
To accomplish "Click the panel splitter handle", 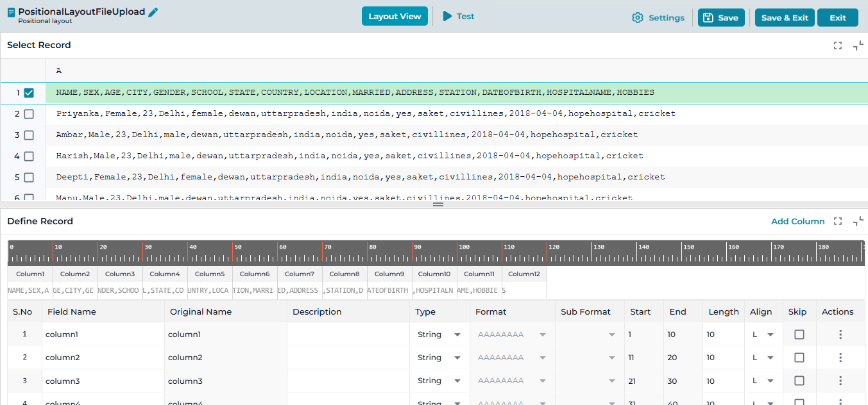I will coord(439,204).
